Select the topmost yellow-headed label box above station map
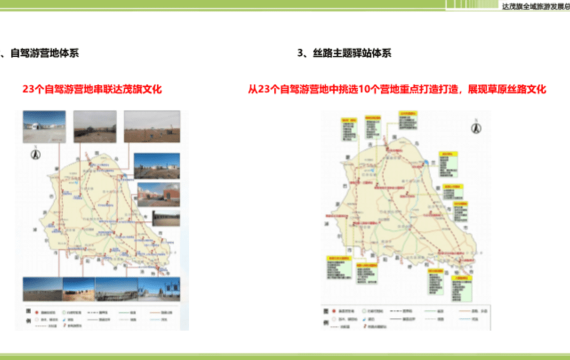This screenshot has width=570, height=360. pyautogui.click(x=408, y=120)
